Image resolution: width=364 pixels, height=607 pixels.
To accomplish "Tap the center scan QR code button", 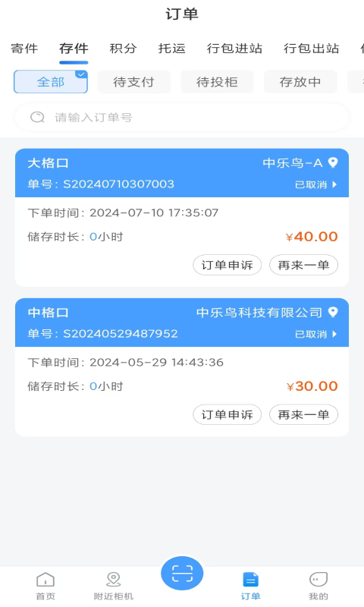I will [182, 573].
